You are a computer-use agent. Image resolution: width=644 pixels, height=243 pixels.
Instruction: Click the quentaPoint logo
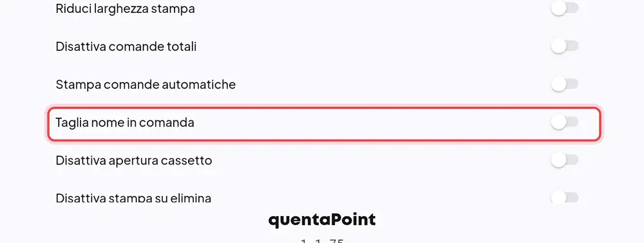pyautogui.click(x=322, y=220)
